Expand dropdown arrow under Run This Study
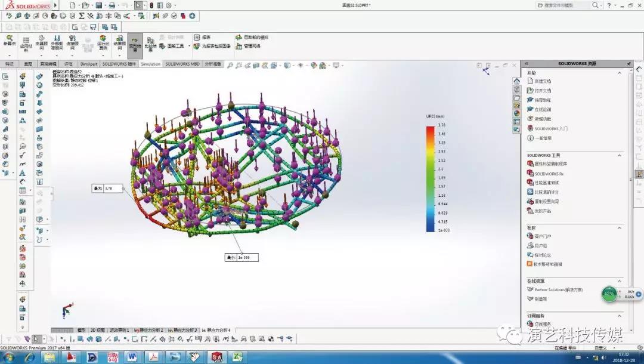 [x=103, y=55]
